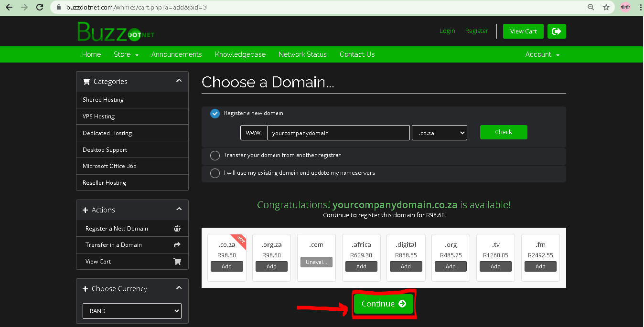The height and width of the screenshot is (327, 644).
Task: Select Transfer your domain from another registrar
Action: tap(215, 156)
